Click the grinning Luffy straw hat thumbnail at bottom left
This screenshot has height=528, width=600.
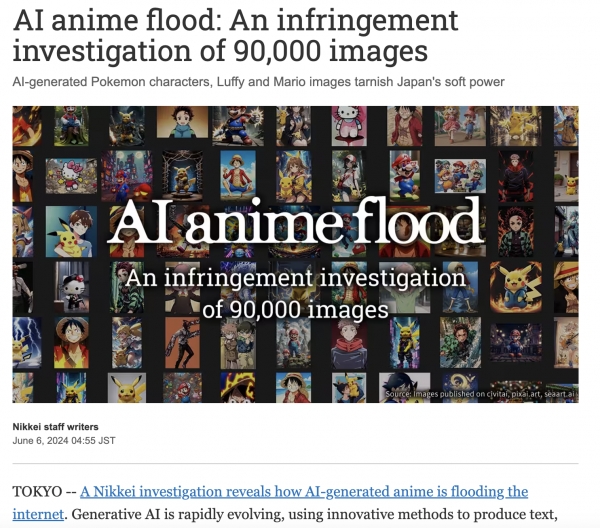click(x=71, y=342)
